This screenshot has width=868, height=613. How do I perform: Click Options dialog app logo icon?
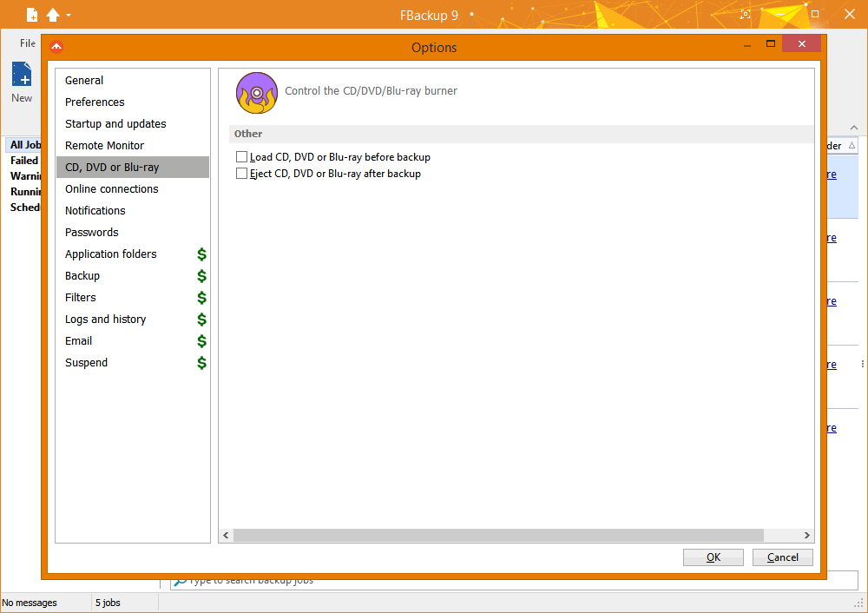(x=56, y=47)
